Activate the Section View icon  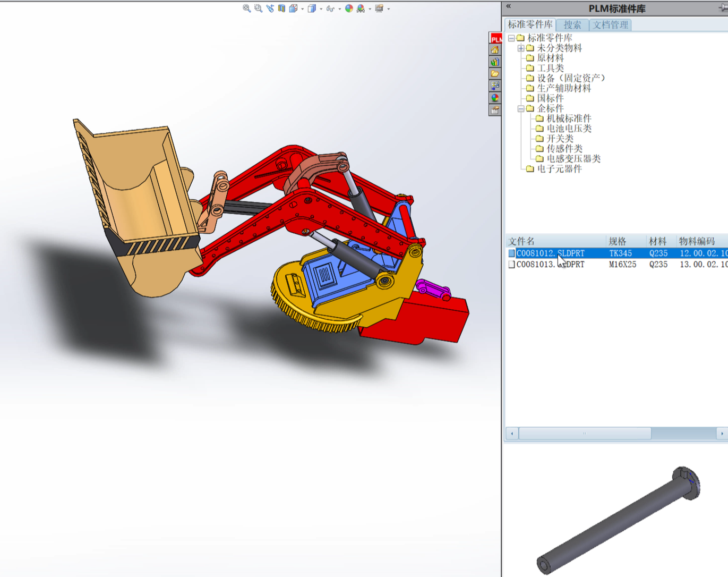[281, 9]
